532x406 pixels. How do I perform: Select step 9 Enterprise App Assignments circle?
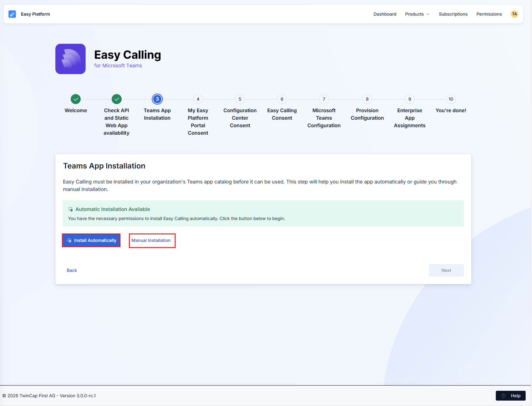tap(410, 99)
